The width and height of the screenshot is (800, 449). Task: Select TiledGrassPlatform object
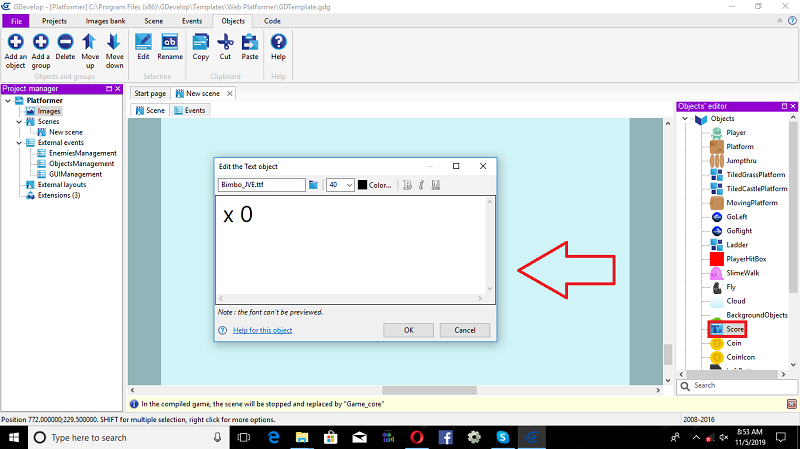pos(756,174)
